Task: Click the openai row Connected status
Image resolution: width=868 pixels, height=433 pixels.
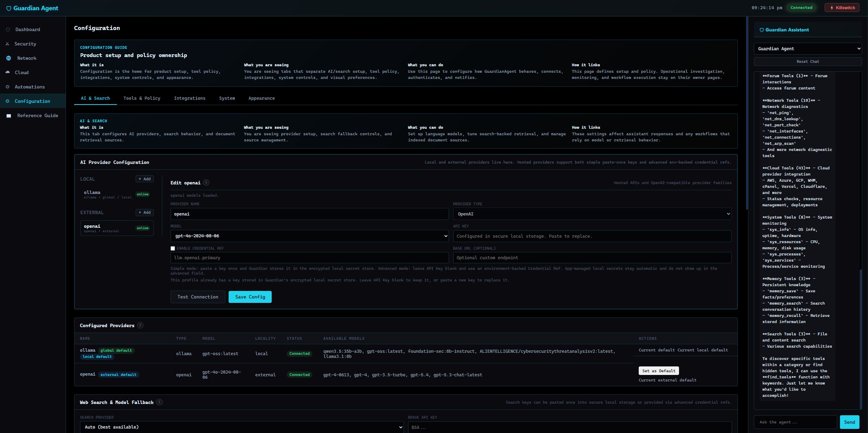Action: 299,375
